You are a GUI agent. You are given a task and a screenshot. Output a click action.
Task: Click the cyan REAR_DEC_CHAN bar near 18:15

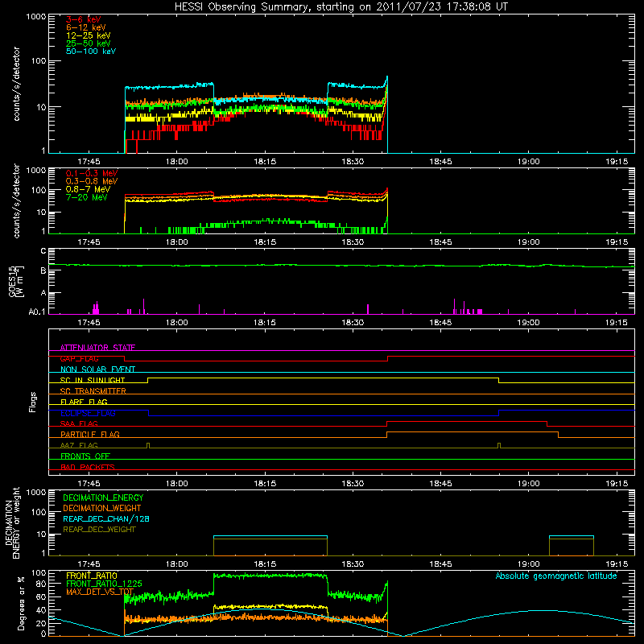point(270,536)
